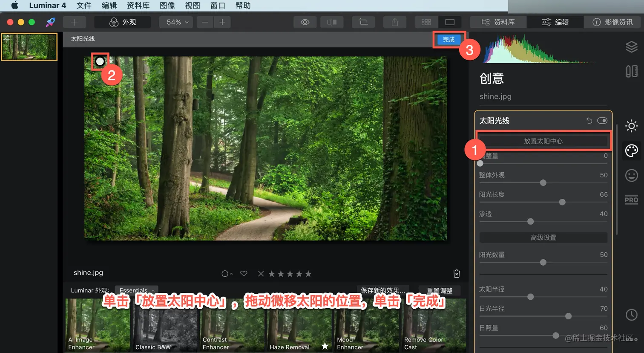This screenshot has height=353, width=644.
Task: Apply the Classic B&W look
Action: click(165, 325)
